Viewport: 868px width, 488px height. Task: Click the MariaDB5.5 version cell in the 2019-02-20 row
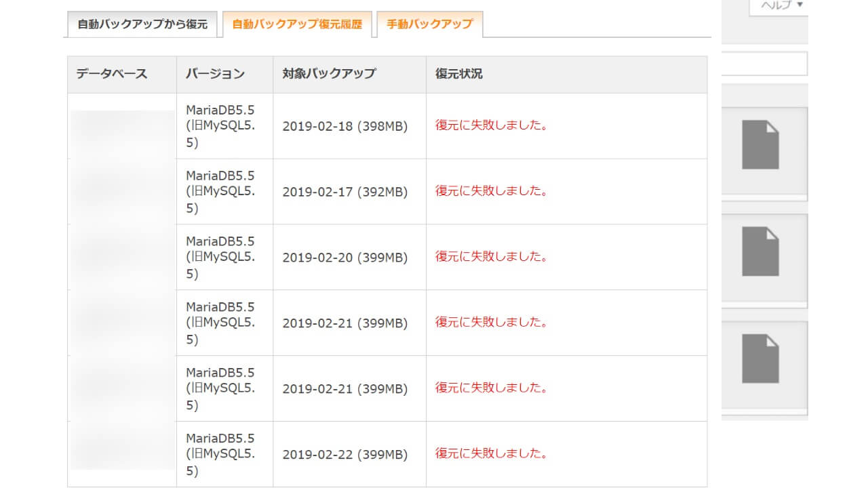tap(220, 258)
